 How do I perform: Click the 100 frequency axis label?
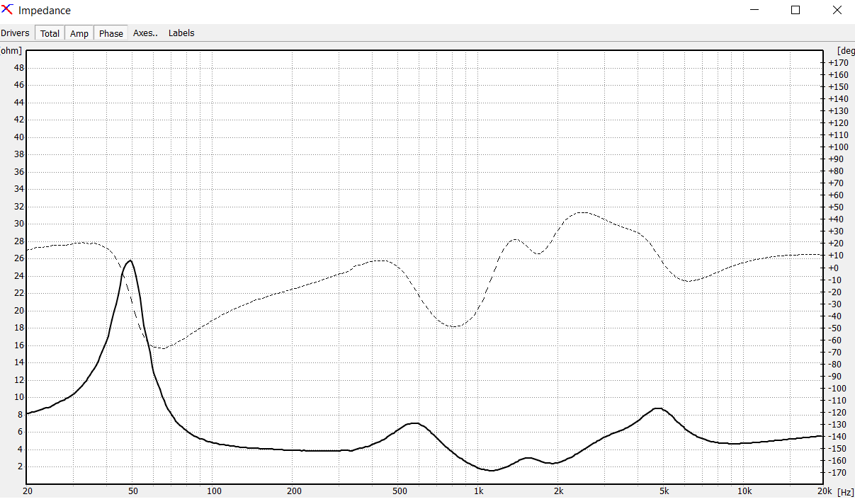coord(214,491)
